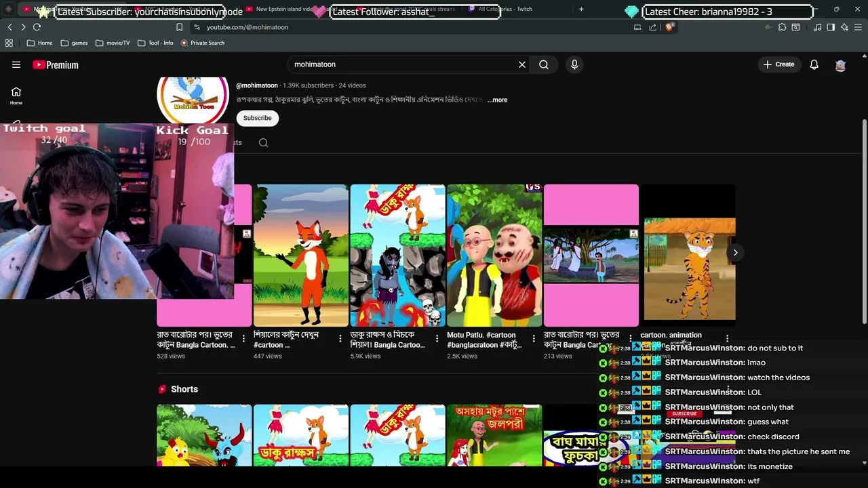Open the browser extensions puzzle icon
This screenshot has width=868, height=488.
(x=782, y=27)
